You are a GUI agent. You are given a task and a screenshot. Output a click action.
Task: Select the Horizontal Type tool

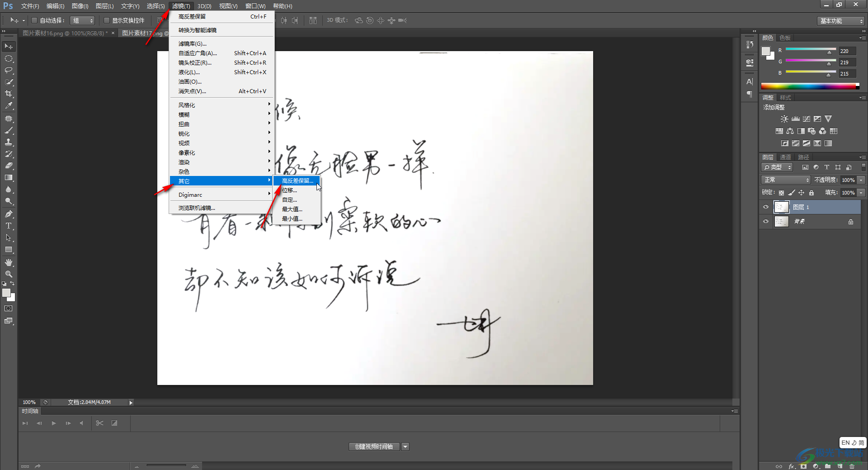(x=9, y=226)
